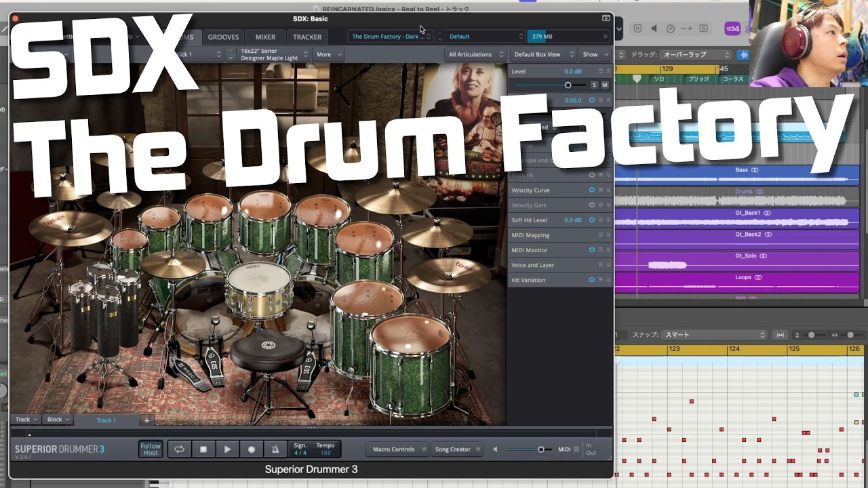The width and height of the screenshot is (868, 488).
Task: Open the All Articulations dropdown
Action: pyautogui.click(x=475, y=54)
